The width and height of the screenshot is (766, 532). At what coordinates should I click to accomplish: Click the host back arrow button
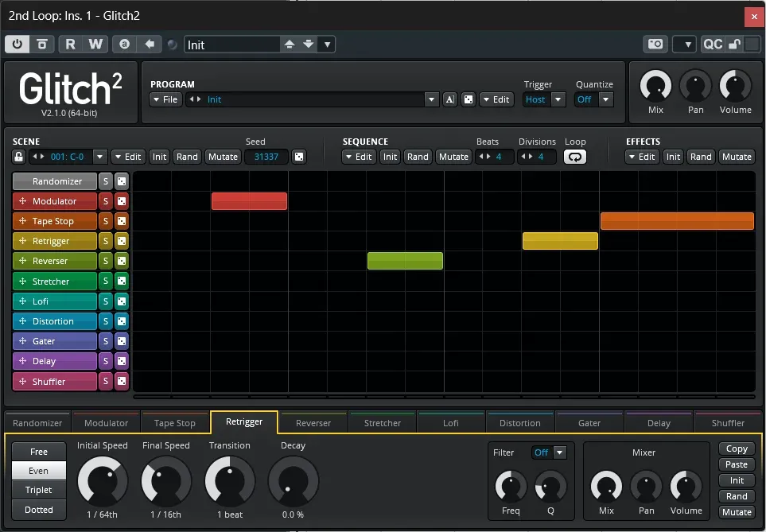[150, 45]
